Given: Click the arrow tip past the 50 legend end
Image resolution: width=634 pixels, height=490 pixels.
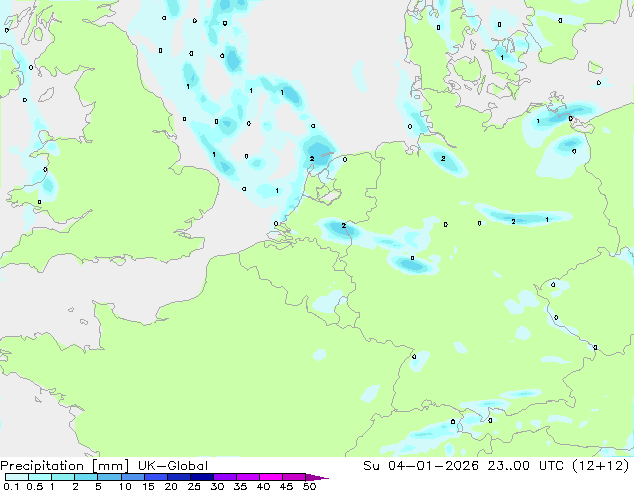Looking at the screenshot, I should 318,477.
